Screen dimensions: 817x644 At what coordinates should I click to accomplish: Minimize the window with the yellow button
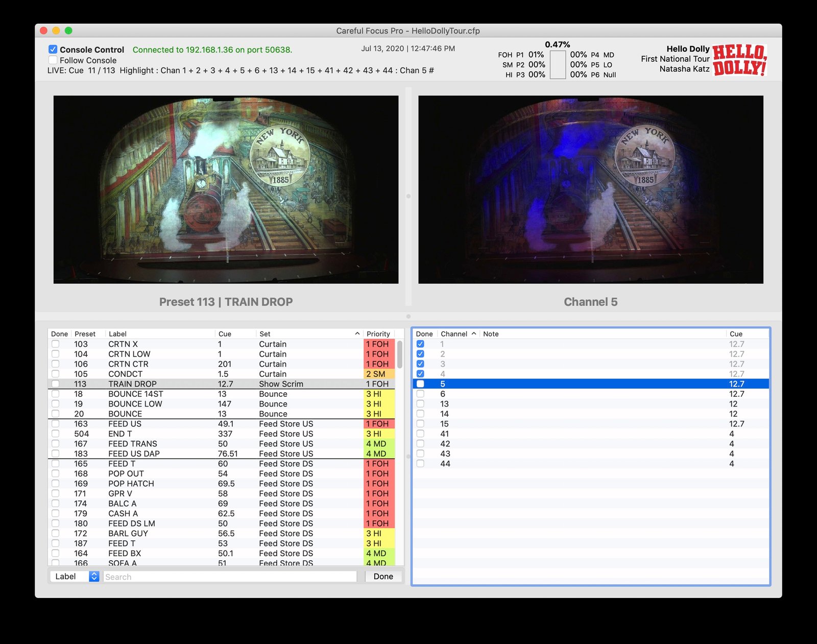pos(56,31)
